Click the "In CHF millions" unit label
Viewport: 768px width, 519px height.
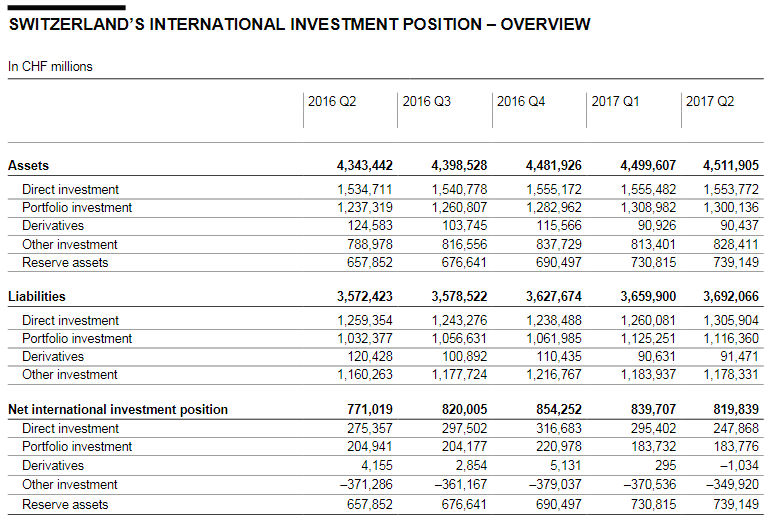[50, 67]
